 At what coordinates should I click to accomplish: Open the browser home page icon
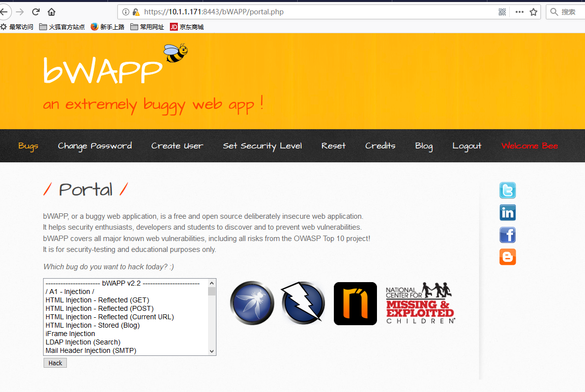tap(52, 12)
